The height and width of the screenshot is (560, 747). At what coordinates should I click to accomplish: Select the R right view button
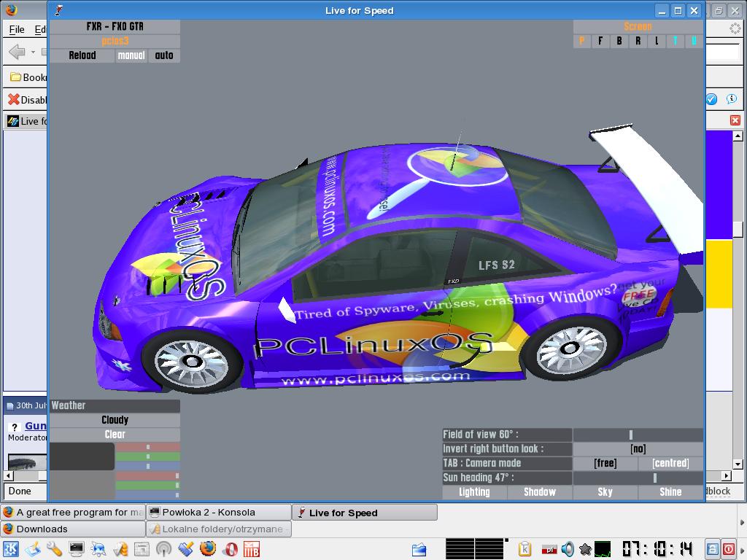tap(638, 41)
